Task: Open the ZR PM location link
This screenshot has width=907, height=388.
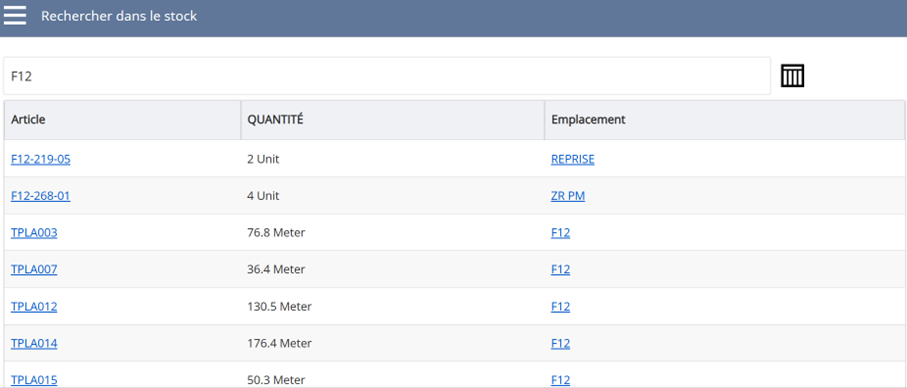Action: (568, 196)
